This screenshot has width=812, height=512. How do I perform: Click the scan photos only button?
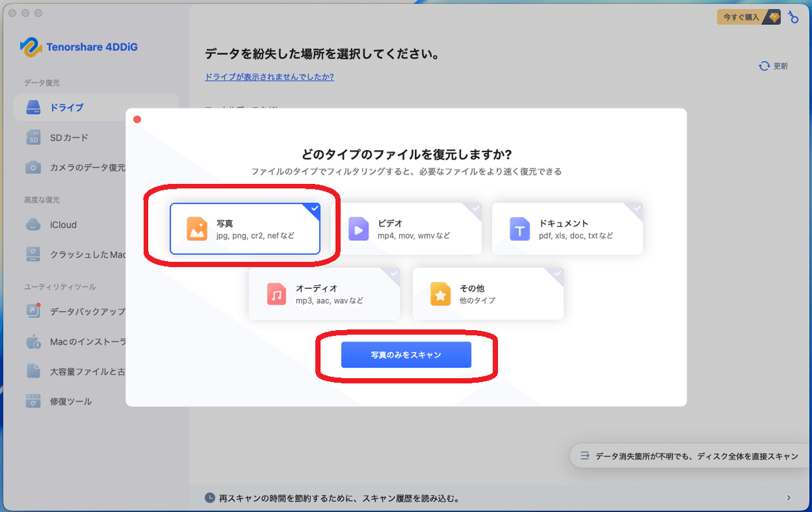point(406,354)
